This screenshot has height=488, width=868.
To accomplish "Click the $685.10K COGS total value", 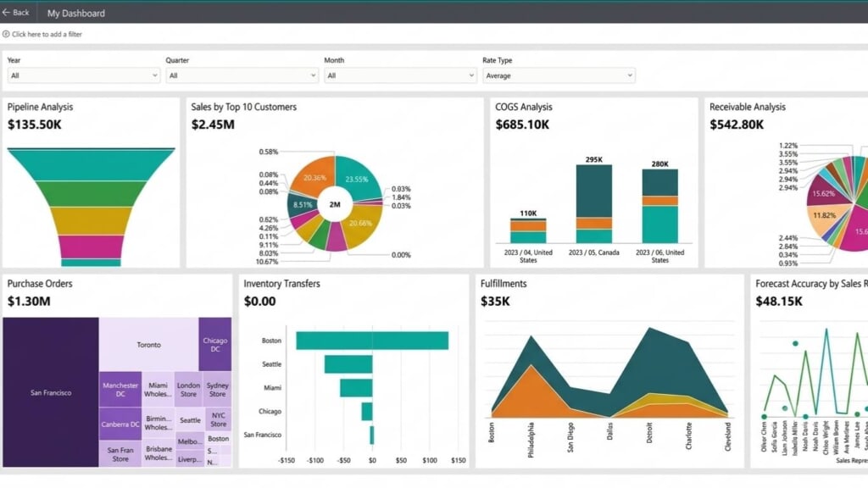I will pyautogui.click(x=522, y=125).
